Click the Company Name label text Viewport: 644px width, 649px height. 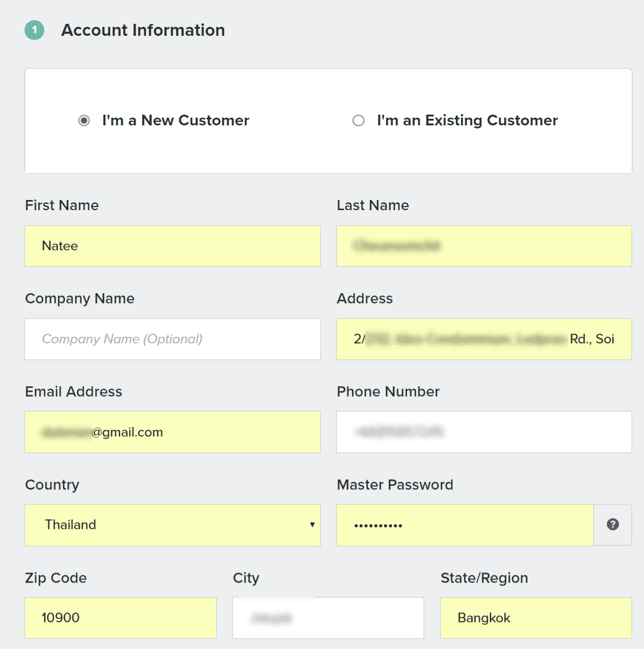point(79,299)
